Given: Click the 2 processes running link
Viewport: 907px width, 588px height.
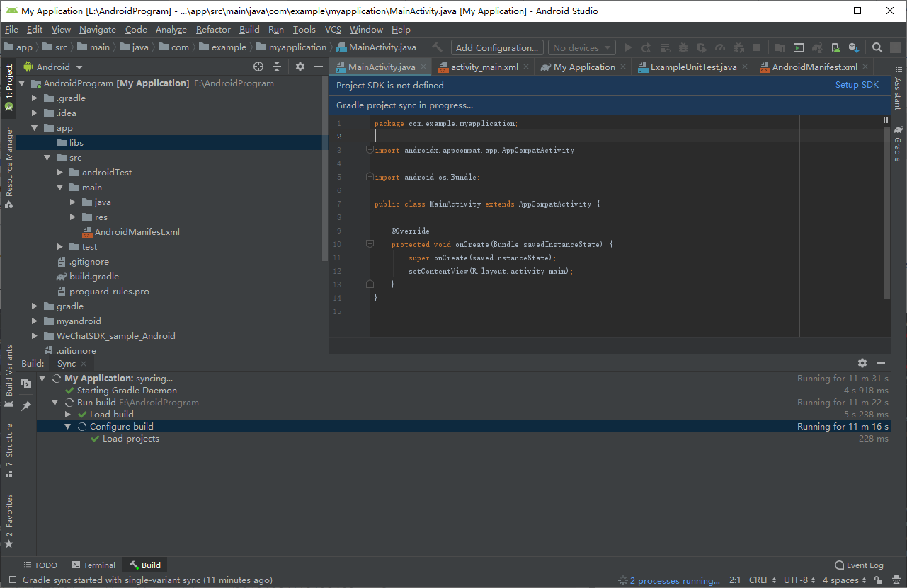Looking at the screenshot, I should tap(675, 580).
